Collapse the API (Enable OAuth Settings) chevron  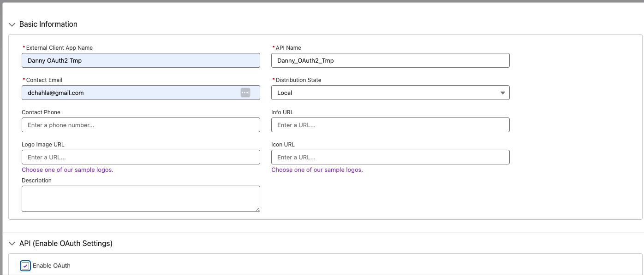[12, 244]
